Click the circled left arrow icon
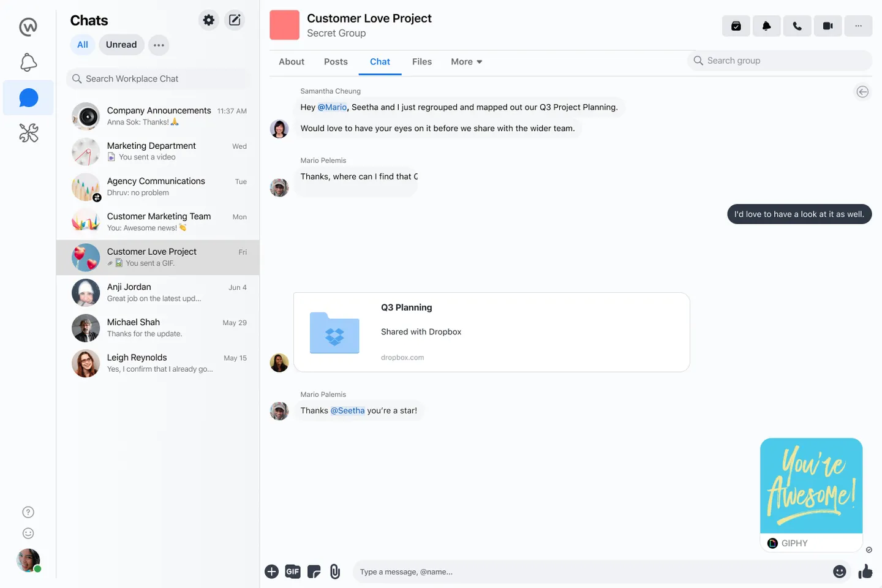The height and width of the screenshot is (588, 882). (862, 92)
